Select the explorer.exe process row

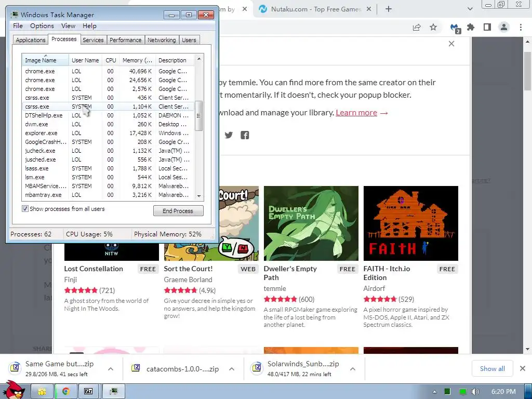pyautogui.click(x=108, y=133)
